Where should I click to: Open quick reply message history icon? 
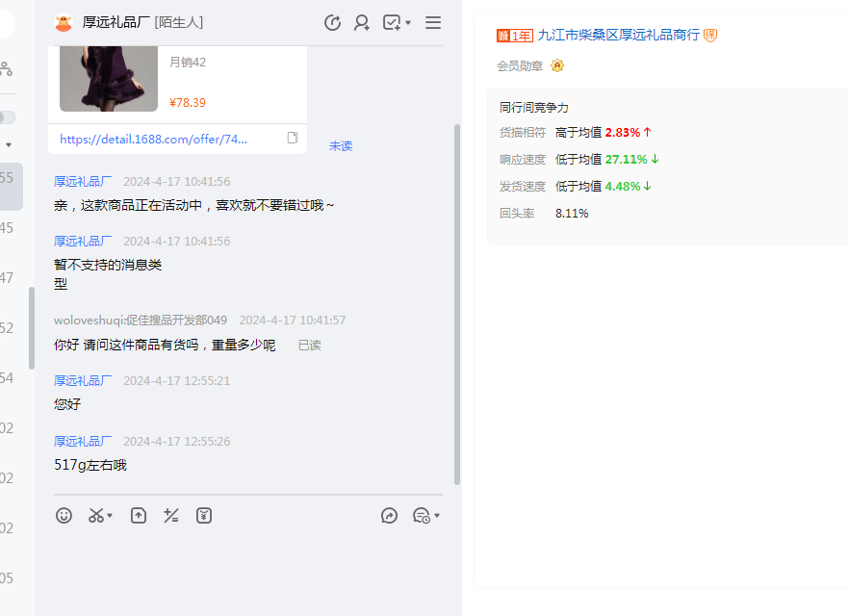[422, 515]
